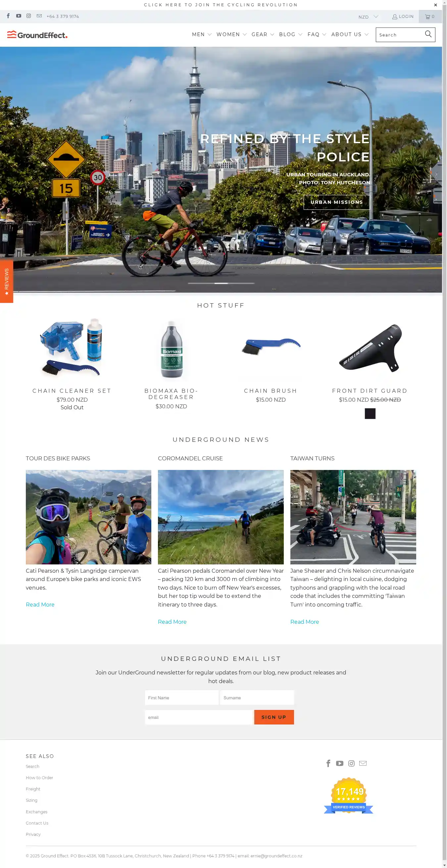Select the black Front Dirt Guard swatch
447x868 pixels.
point(370,413)
